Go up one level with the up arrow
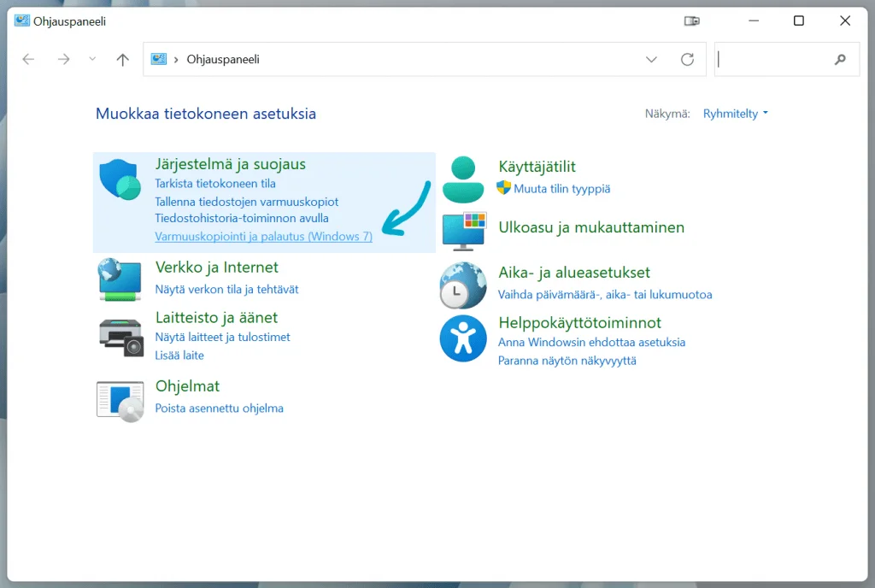Screen dimensions: 875x588 pyautogui.click(x=123, y=60)
